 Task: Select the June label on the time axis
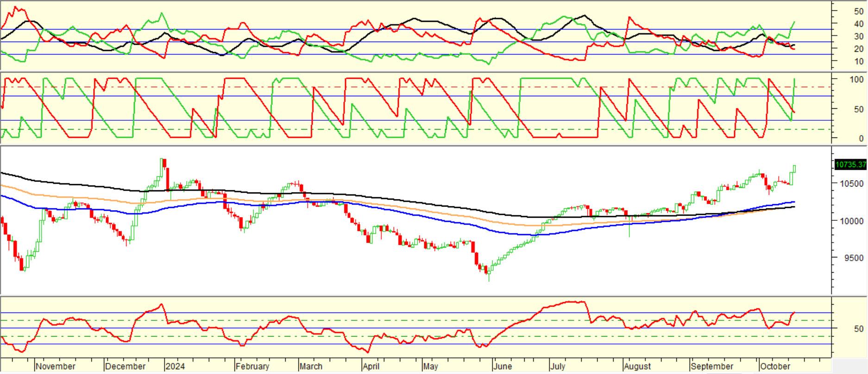pos(503,366)
